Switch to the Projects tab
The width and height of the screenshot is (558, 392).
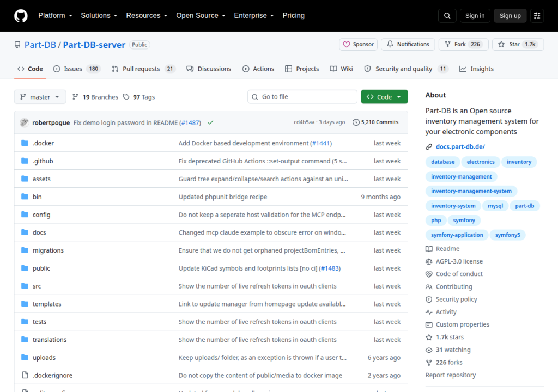click(x=302, y=69)
